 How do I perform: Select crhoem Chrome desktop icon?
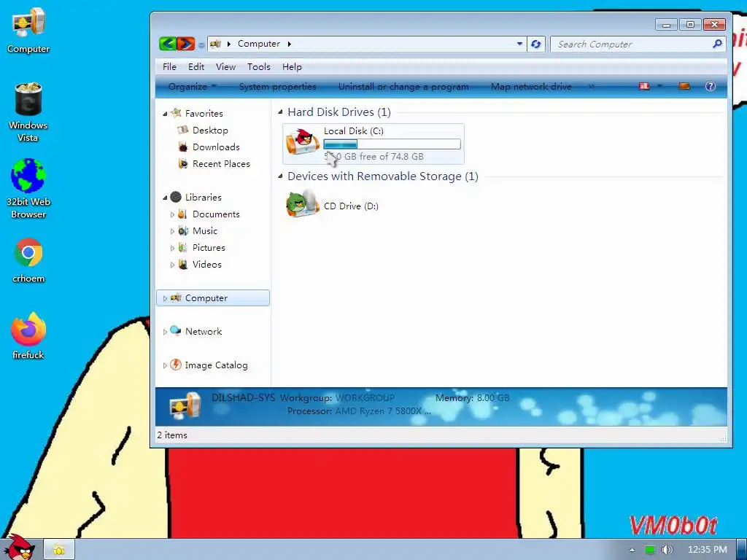28,260
